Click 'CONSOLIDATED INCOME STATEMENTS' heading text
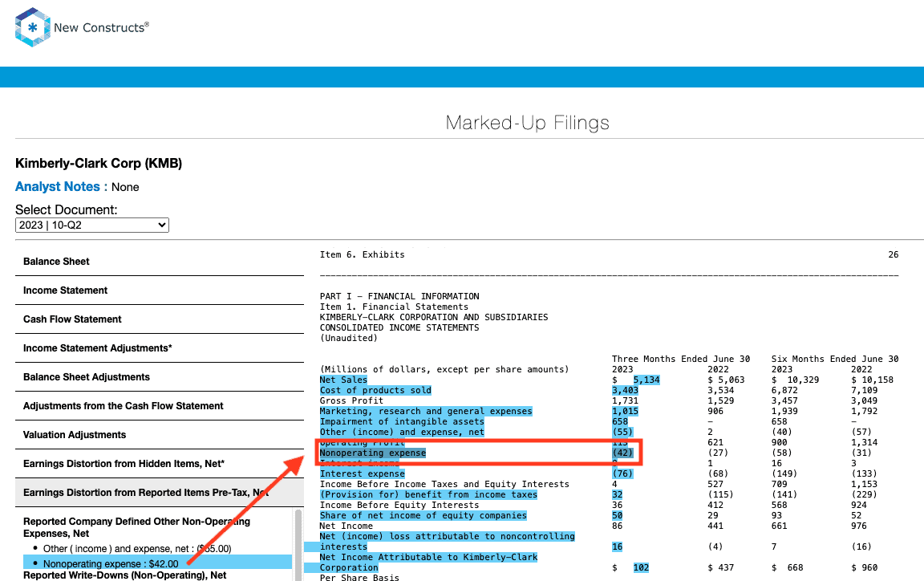Screen dimensions: 924x581 [x=399, y=328]
